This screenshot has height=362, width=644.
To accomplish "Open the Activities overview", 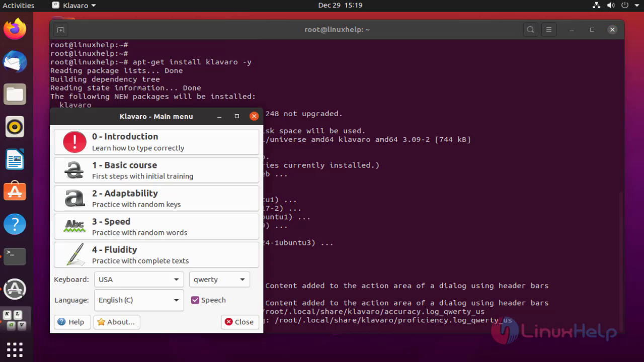I will (x=19, y=6).
